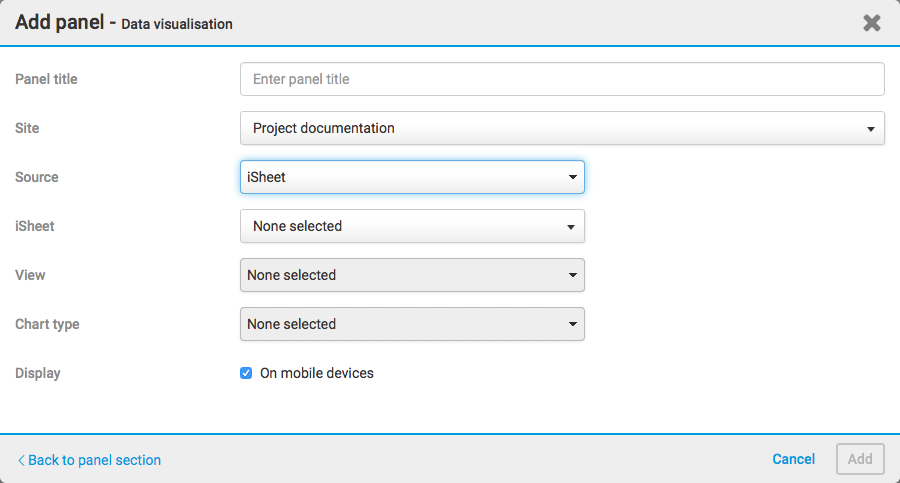Screen dimensions: 900x483
Task: Toggle the On mobile devices checkbox
Action: click(246, 373)
